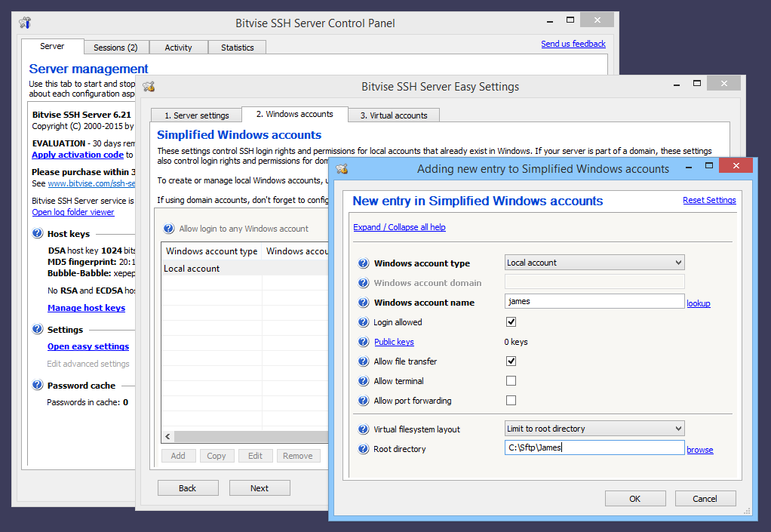This screenshot has height=532, width=771.
Task: Click Expand / Collapse all help link
Action: [399, 227]
